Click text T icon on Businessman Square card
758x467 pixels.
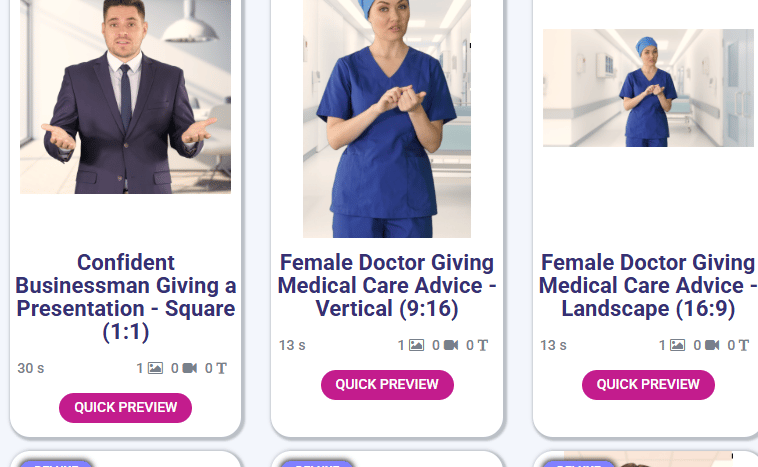click(221, 368)
